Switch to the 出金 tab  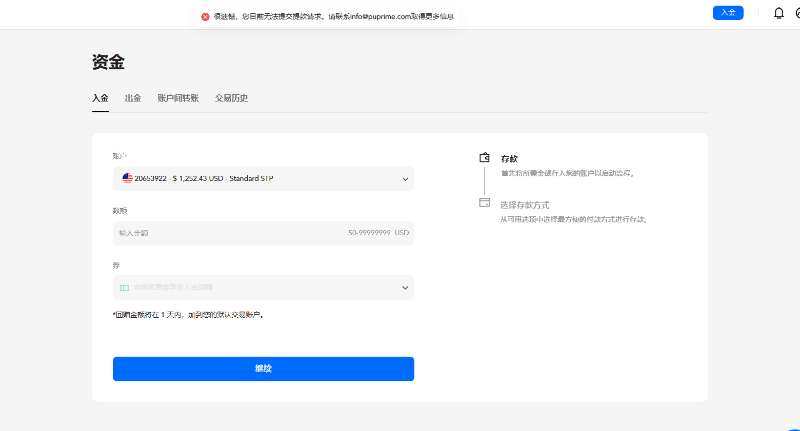133,98
